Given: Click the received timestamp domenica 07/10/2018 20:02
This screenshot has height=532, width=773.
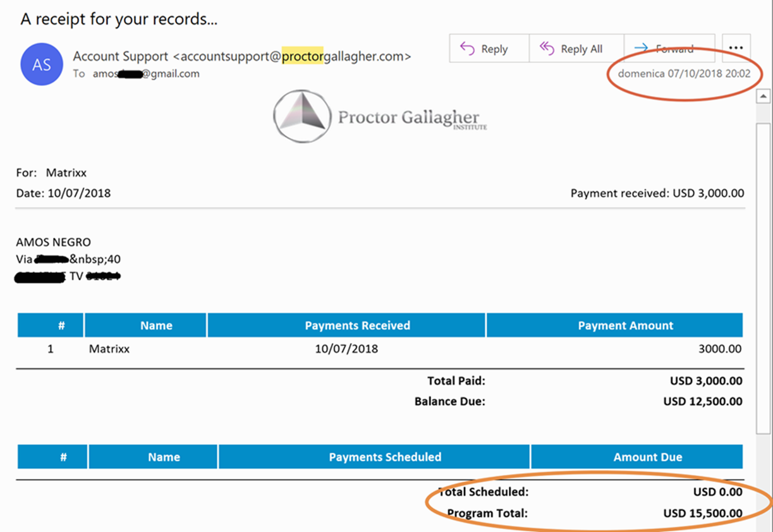Looking at the screenshot, I should (x=684, y=73).
